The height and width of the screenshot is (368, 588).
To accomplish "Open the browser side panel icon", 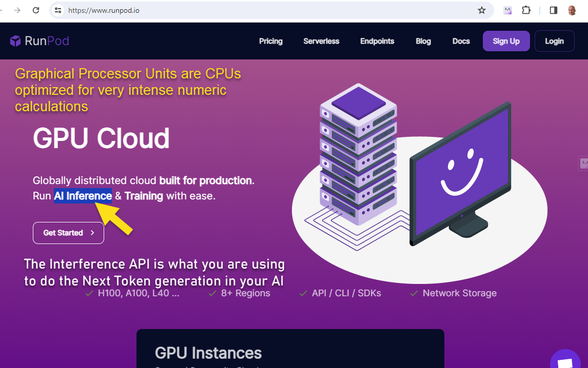I will click(554, 10).
